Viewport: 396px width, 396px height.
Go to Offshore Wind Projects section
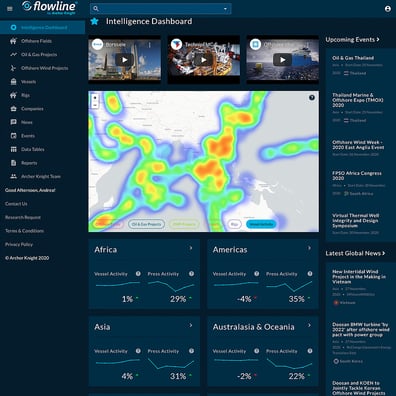coord(43,68)
